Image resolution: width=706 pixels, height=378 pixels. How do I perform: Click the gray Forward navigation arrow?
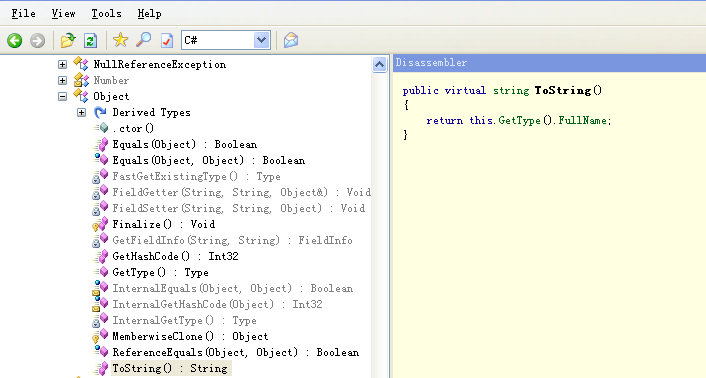click(37, 40)
